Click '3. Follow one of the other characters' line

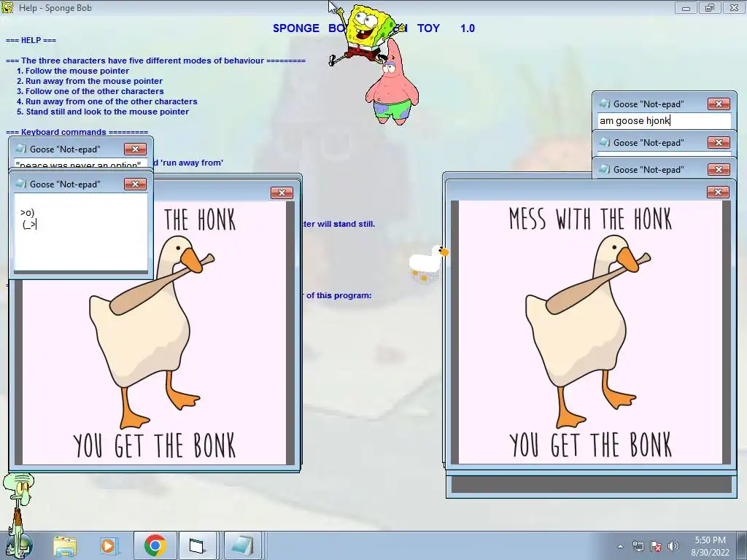coord(90,91)
